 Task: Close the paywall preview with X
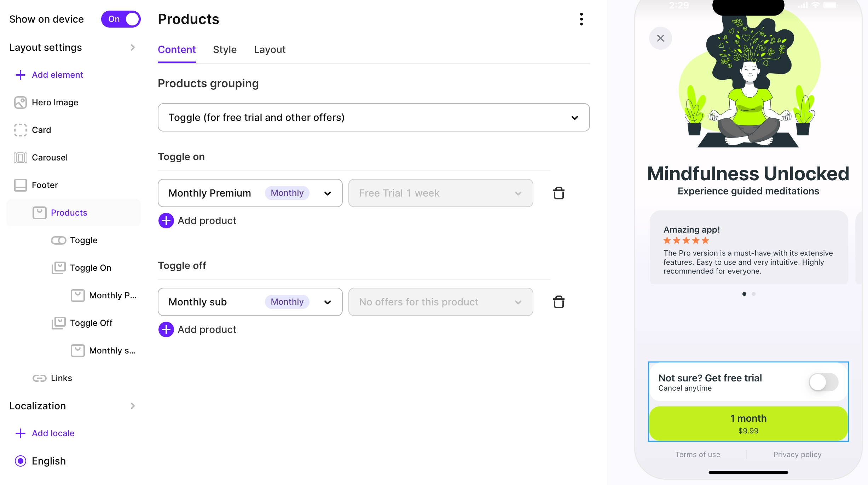click(660, 38)
